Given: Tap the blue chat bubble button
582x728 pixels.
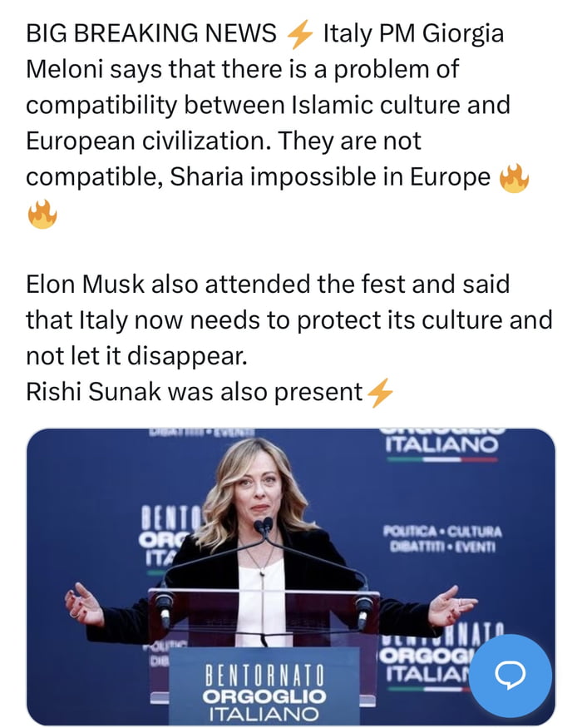Looking at the screenshot, I should (x=510, y=676).
